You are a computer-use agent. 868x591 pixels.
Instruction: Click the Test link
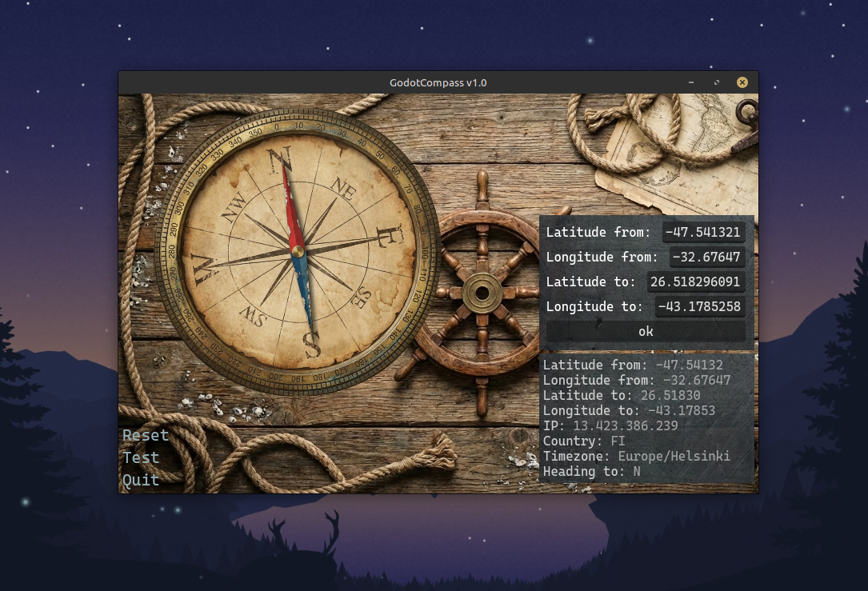(x=141, y=457)
